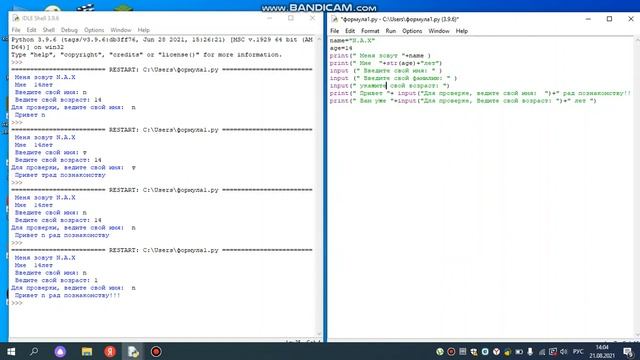Click the Windows Security shield tray icon
This screenshot has width=640, height=360.
(474, 351)
